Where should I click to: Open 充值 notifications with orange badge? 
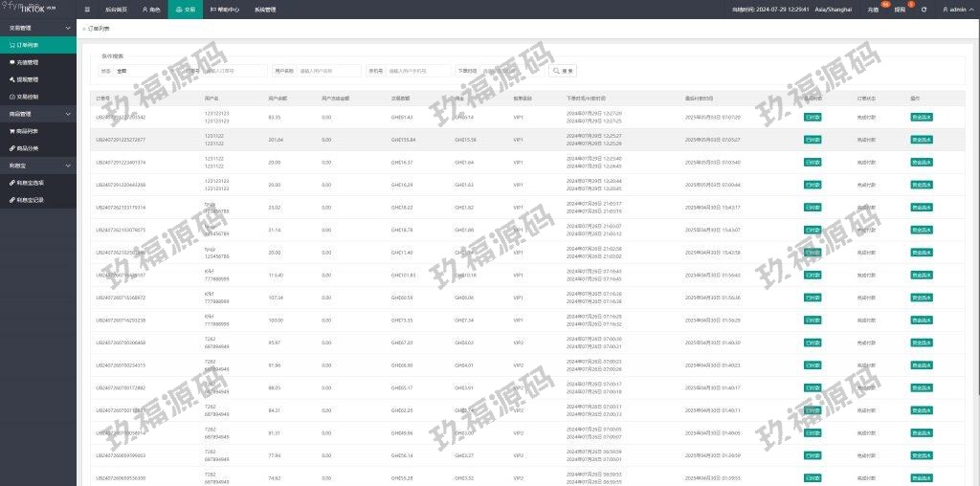tap(873, 9)
